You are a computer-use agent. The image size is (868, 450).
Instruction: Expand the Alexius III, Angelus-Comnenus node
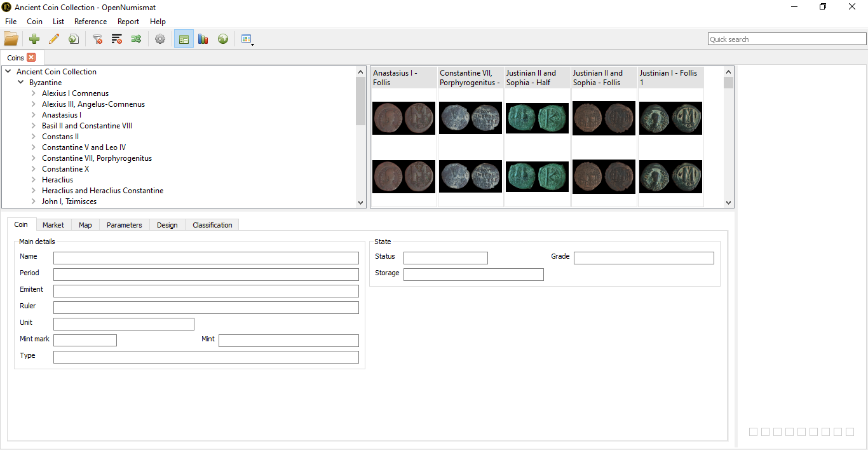(33, 104)
